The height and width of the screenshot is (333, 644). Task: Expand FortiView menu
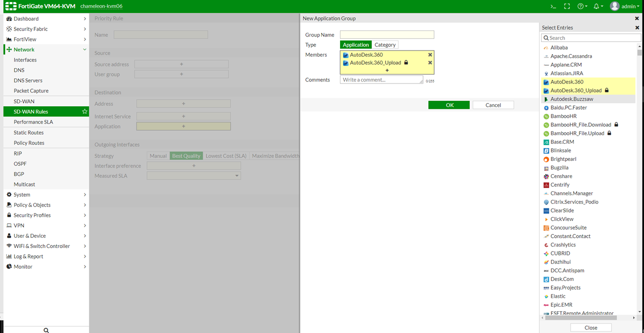tap(46, 39)
